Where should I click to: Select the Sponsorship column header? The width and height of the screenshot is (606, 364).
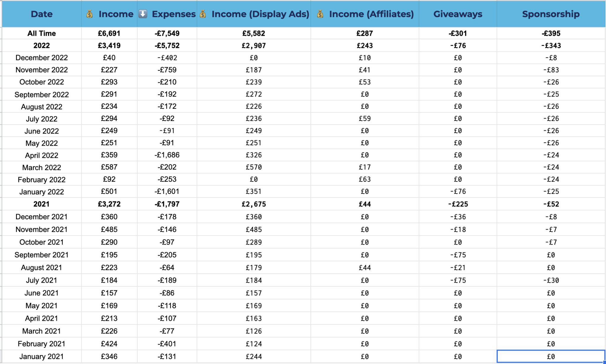(551, 14)
